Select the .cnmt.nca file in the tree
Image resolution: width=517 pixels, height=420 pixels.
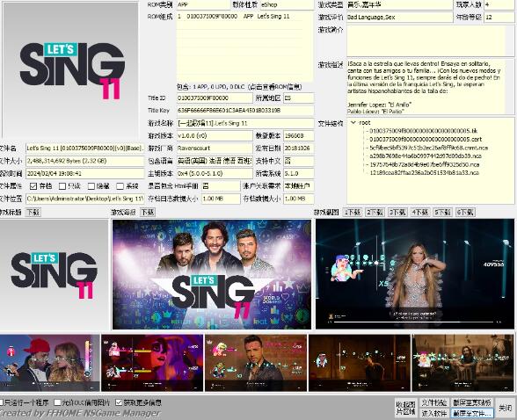click(x=429, y=148)
